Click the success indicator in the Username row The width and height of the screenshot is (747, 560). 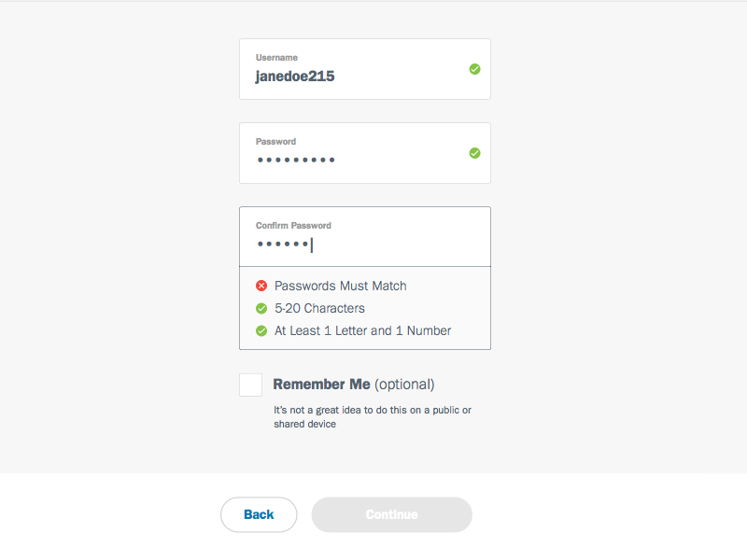point(474,69)
